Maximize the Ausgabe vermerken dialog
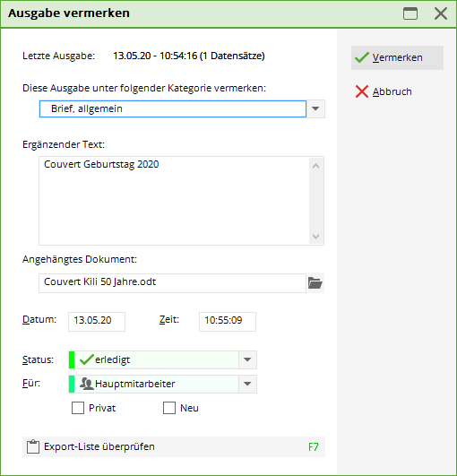 click(x=410, y=13)
